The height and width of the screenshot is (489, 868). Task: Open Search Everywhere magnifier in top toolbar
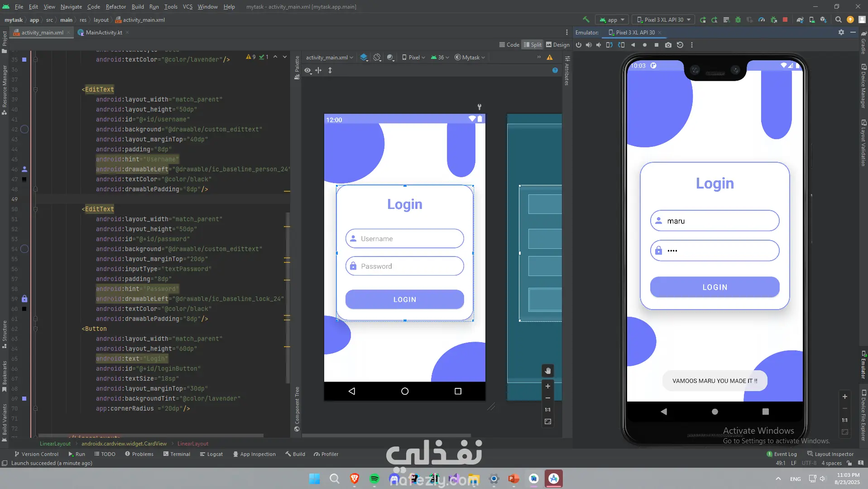click(839, 19)
